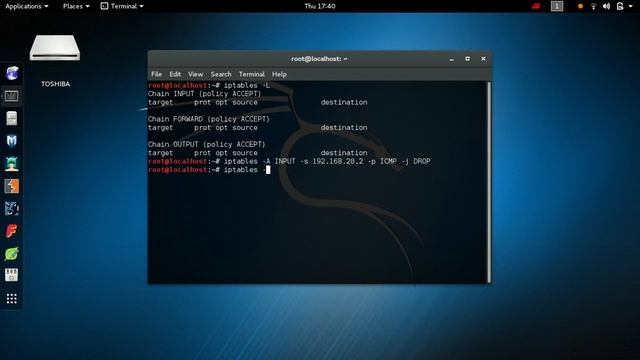Open the Files manager icon in the dock
This screenshot has height=360, width=640.
click(11, 118)
